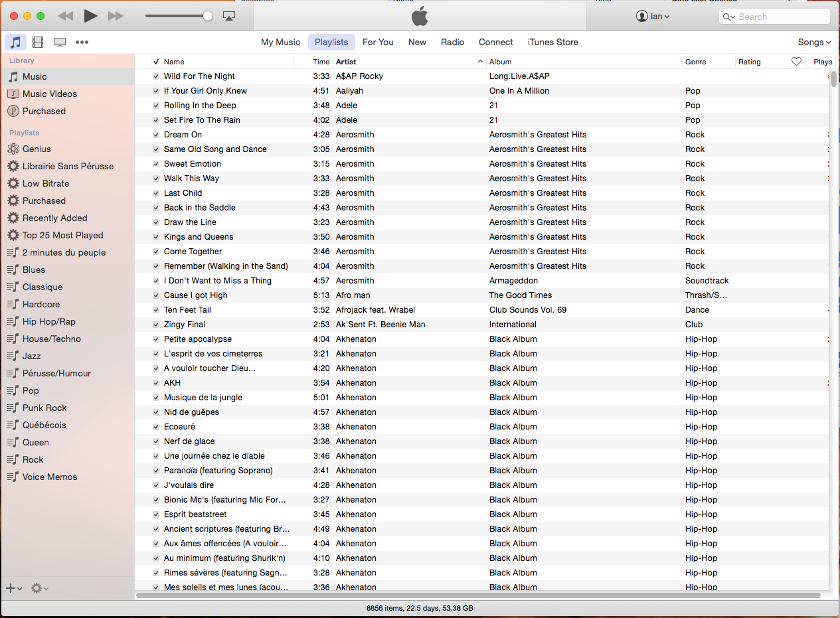This screenshot has height=618, width=840.
Task: Open the playlist gear actions menu
Action: click(x=40, y=588)
